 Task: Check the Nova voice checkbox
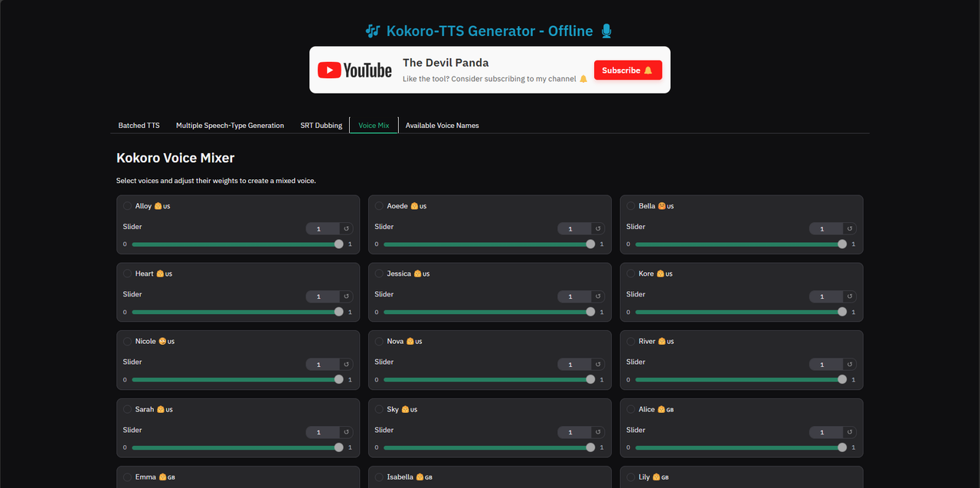click(379, 342)
